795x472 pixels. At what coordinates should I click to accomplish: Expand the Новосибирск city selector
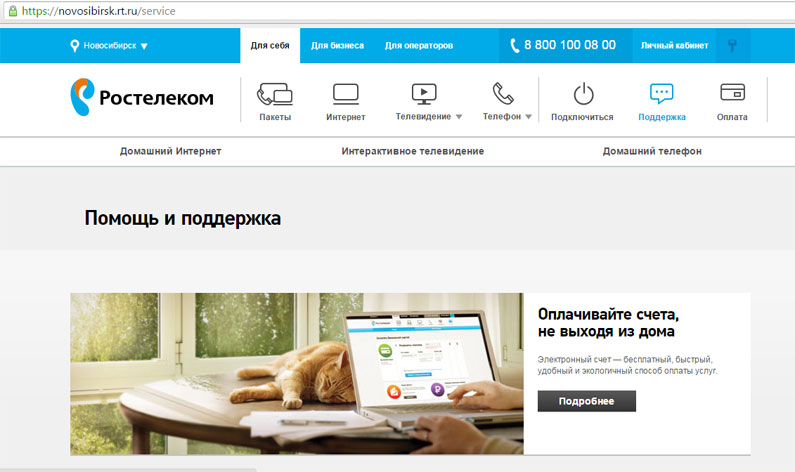(x=109, y=46)
